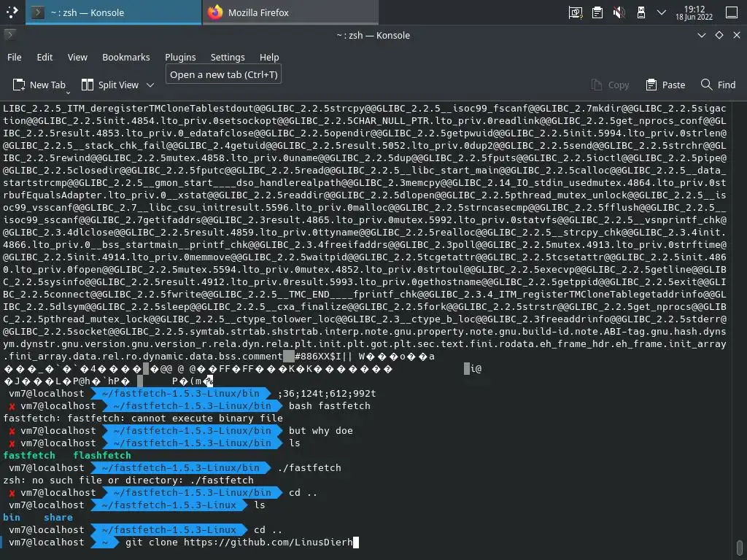Open the Edit menu
This screenshot has height=560, width=747.
[x=44, y=57]
